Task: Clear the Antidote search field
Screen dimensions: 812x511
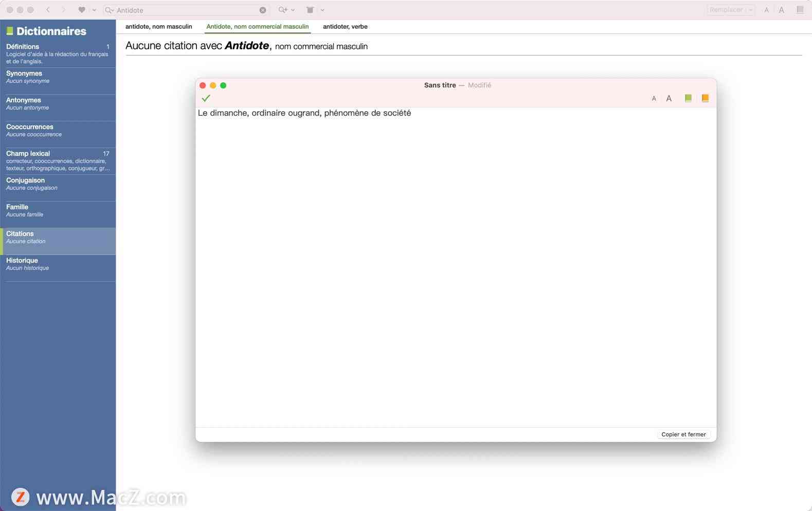Action: click(x=263, y=10)
